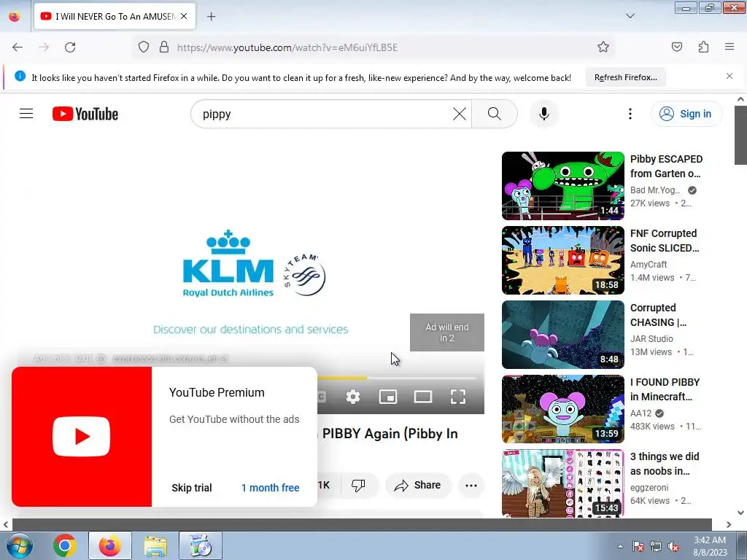Select the 'I Will NEVER Go To An AMUSEM' tab
The image size is (747, 560).
click(115, 16)
